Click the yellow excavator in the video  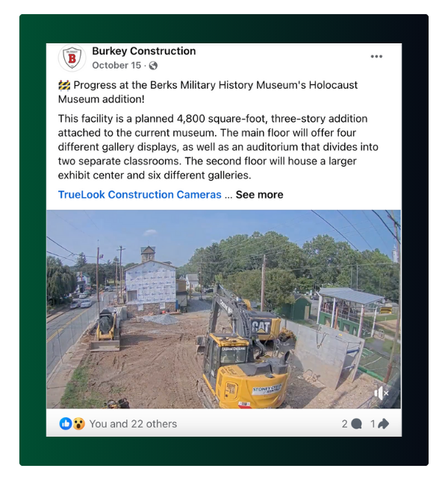point(242,354)
